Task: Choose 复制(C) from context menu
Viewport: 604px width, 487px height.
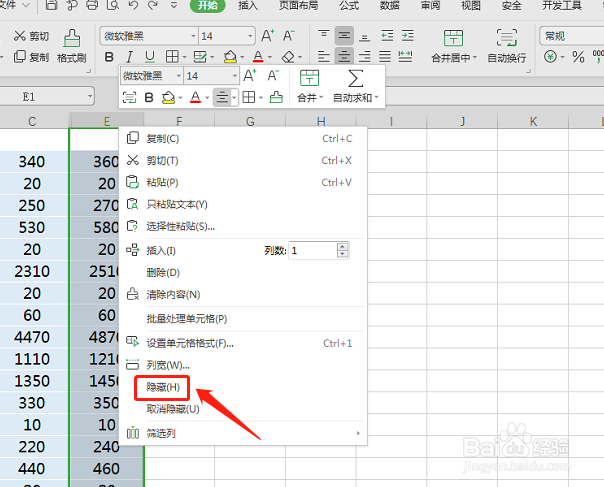Action: (243, 138)
